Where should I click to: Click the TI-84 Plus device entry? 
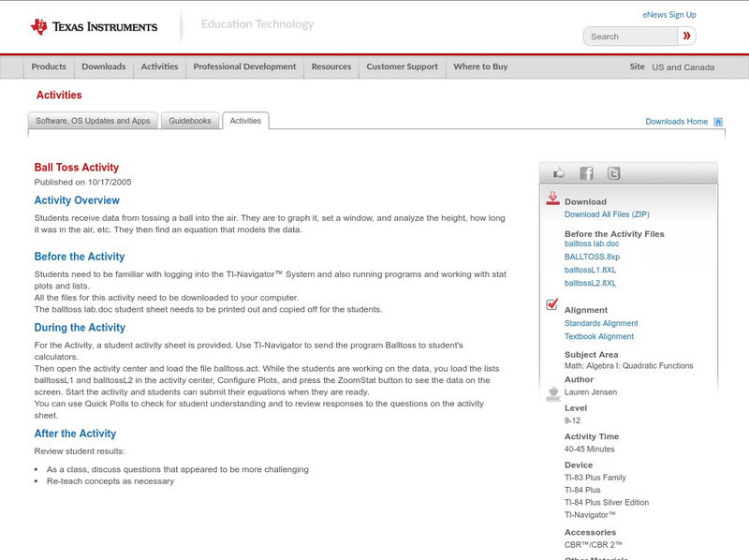(x=582, y=491)
